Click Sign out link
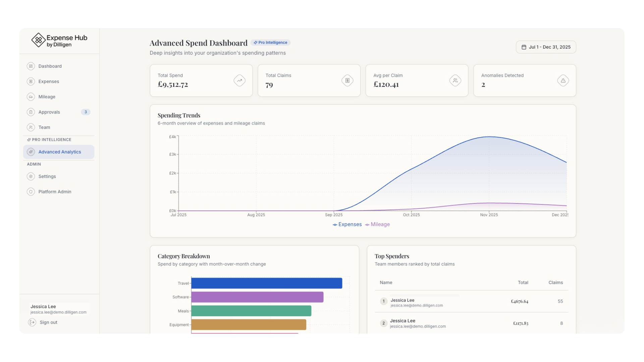The image size is (644, 362). tap(48, 322)
